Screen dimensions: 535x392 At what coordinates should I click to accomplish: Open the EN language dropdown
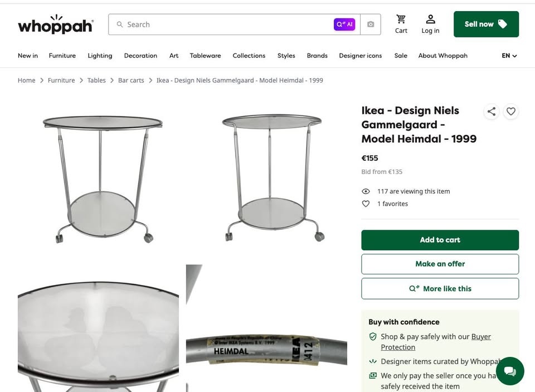509,55
